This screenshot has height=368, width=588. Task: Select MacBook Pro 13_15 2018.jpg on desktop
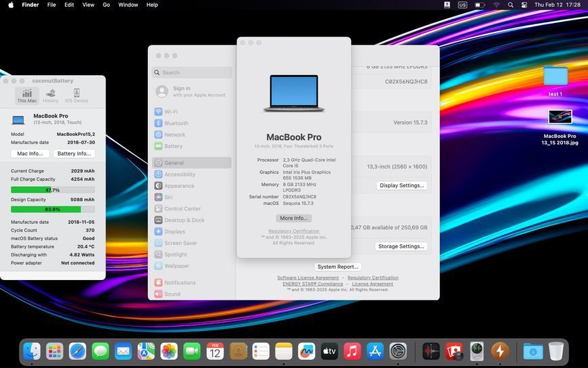click(x=560, y=127)
